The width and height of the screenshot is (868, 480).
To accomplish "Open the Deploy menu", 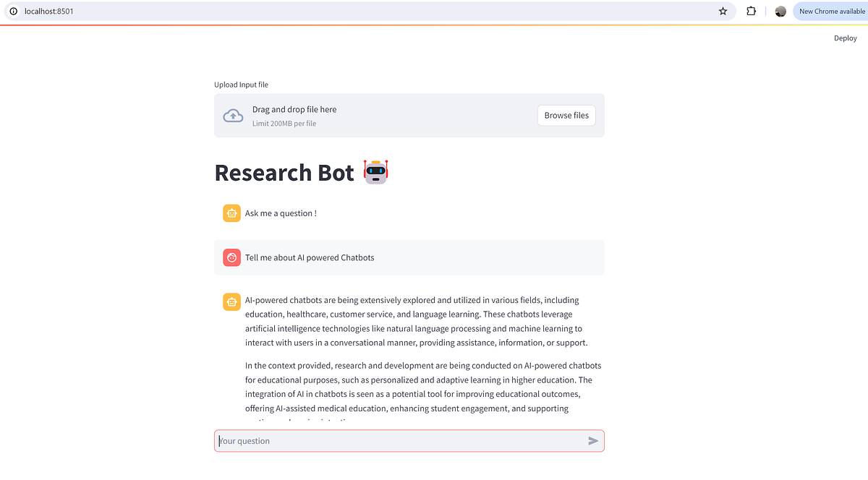I will tap(845, 38).
